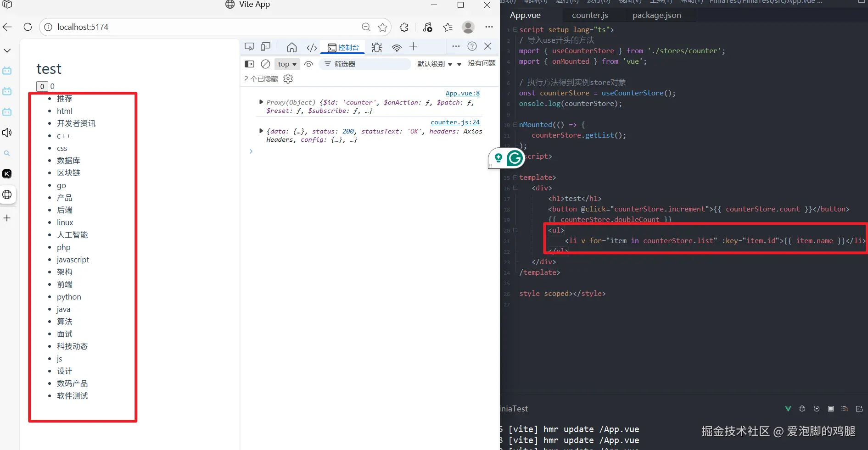868x450 pixels.
Task: Open a new terminal from toolbar
Action: pyautogui.click(x=859, y=409)
